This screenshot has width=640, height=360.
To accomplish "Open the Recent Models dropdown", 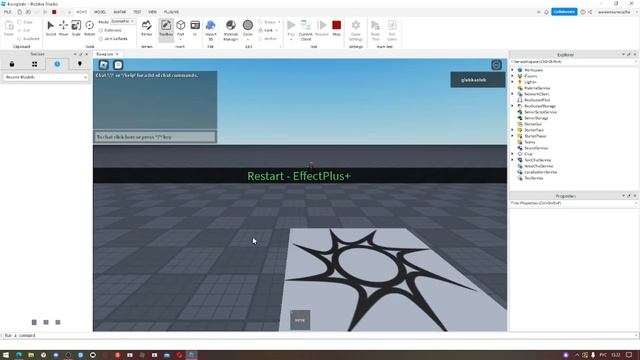I will coord(46,77).
